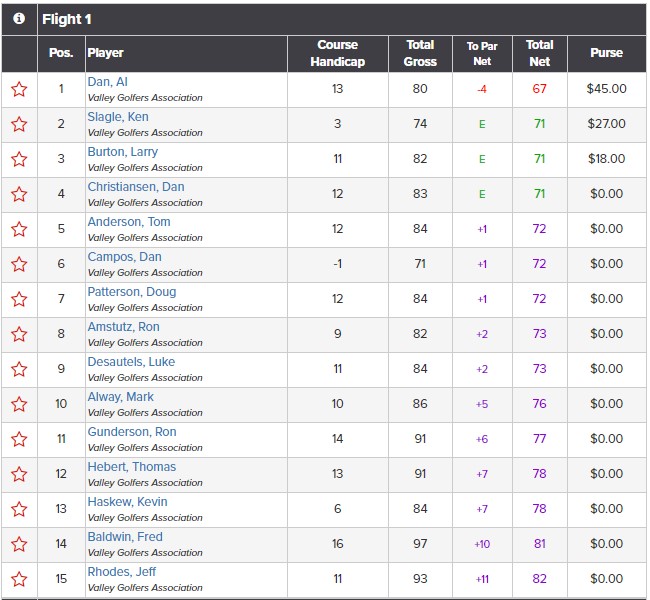Open Mark Alway's player link
This screenshot has height=600, width=650.
pos(120,397)
